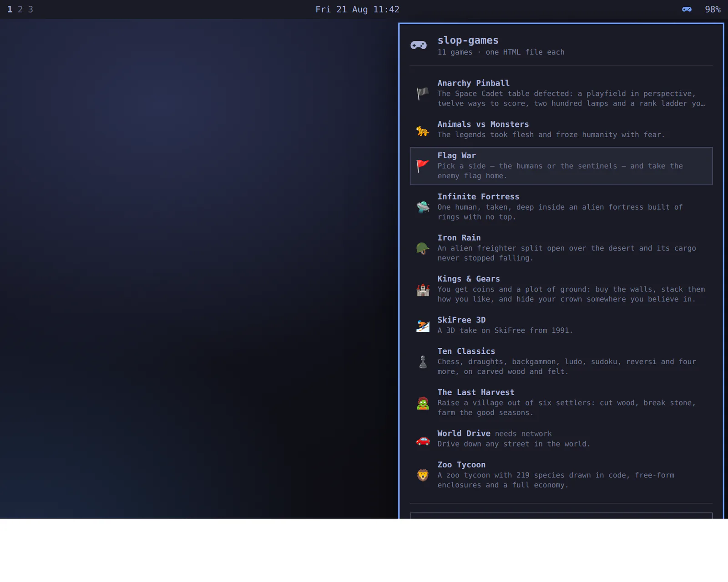The image size is (728, 582).
Task: Click the Anarchy Pinball black flag icon
Action: click(x=423, y=93)
